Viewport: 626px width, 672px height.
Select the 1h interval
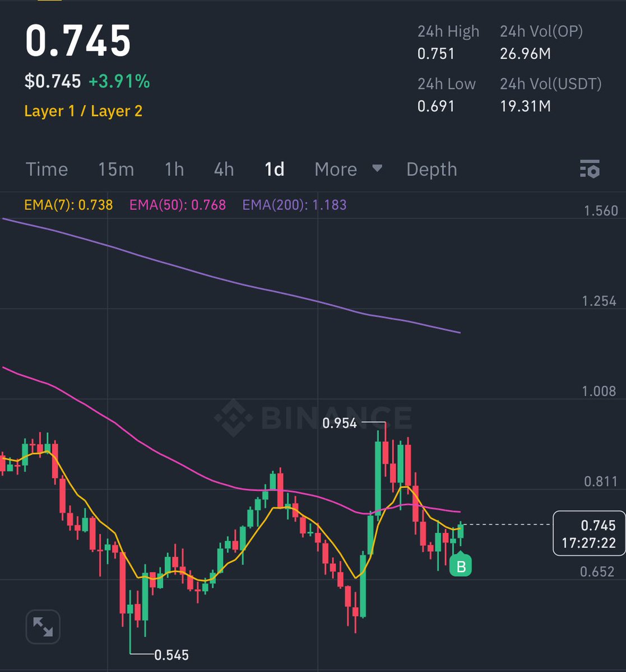(x=173, y=169)
